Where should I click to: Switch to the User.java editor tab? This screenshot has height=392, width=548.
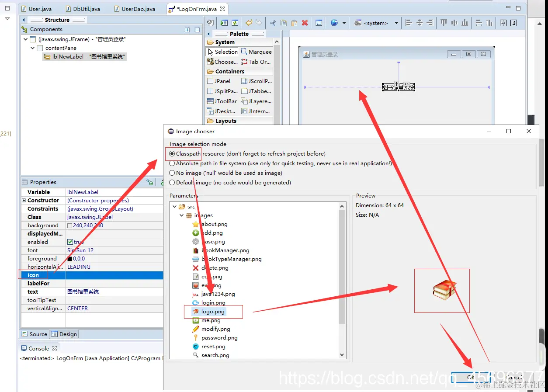(x=36, y=9)
